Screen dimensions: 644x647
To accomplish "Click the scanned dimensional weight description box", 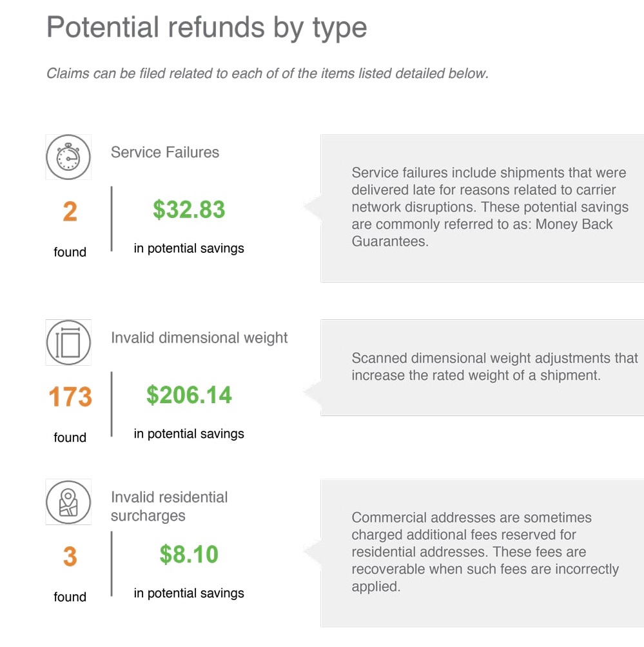I will (x=482, y=367).
